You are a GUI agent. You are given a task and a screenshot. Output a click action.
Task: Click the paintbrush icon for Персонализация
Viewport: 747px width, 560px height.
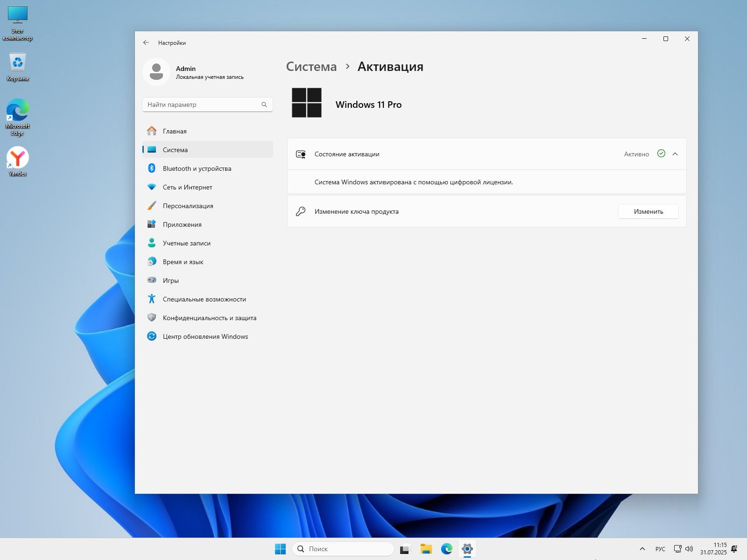152,205
